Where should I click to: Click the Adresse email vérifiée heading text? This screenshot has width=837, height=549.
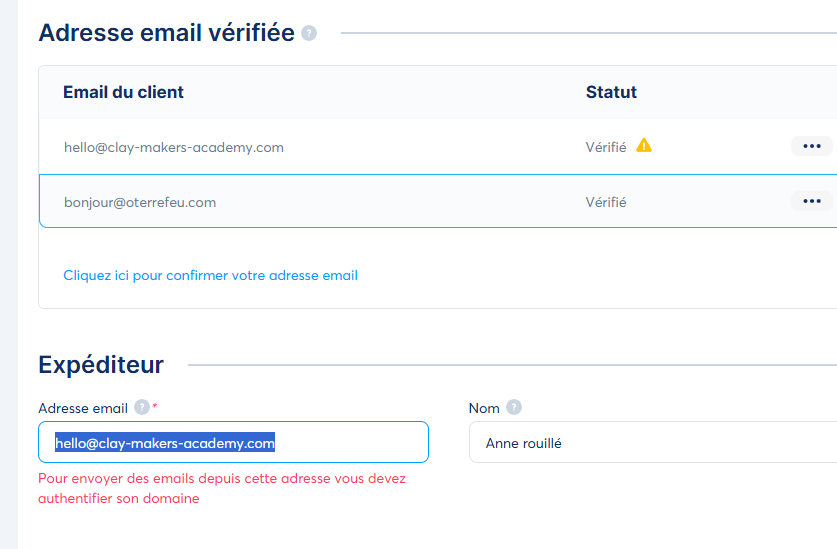click(167, 33)
